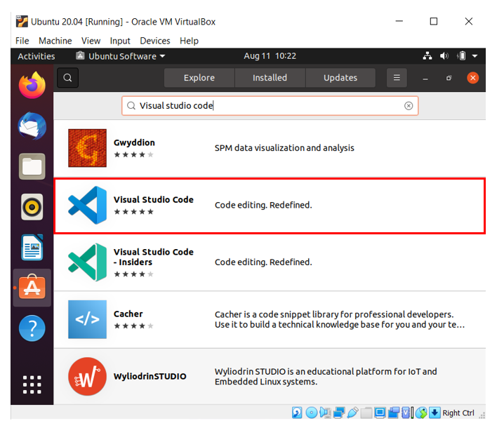This screenshot has height=435, width=504.
Task: Open Rhythmbox music player in dock
Action: pyautogui.click(x=32, y=207)
